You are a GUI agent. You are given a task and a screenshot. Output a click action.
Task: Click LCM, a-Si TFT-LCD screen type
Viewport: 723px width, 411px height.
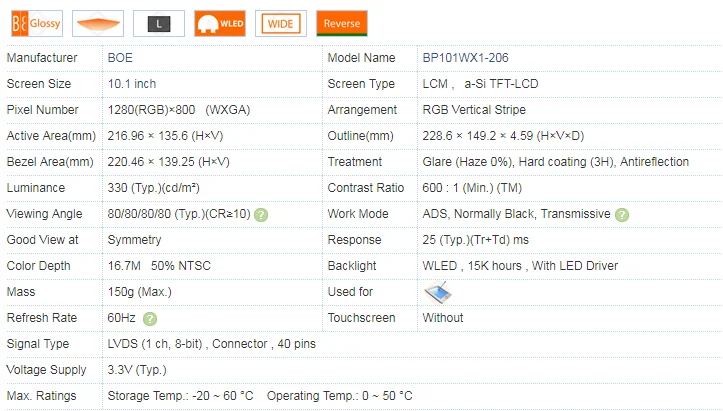click(x=480, y=83)
